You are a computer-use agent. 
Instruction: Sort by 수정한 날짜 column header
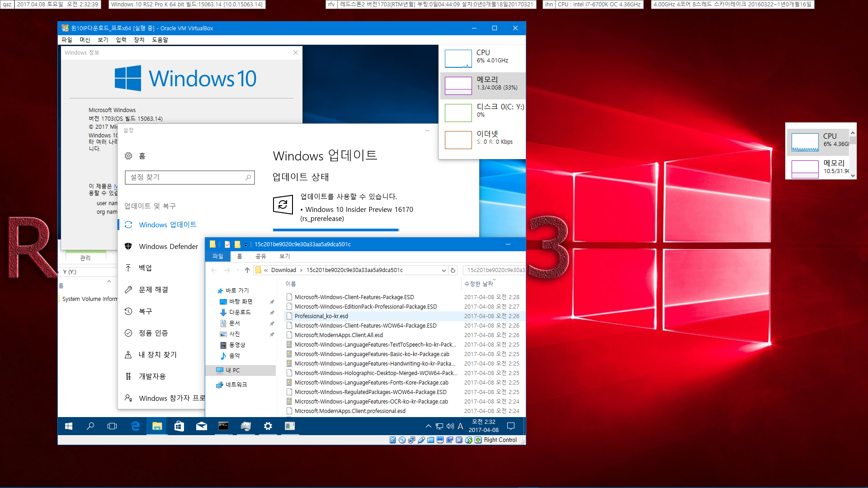coord(478,284)
